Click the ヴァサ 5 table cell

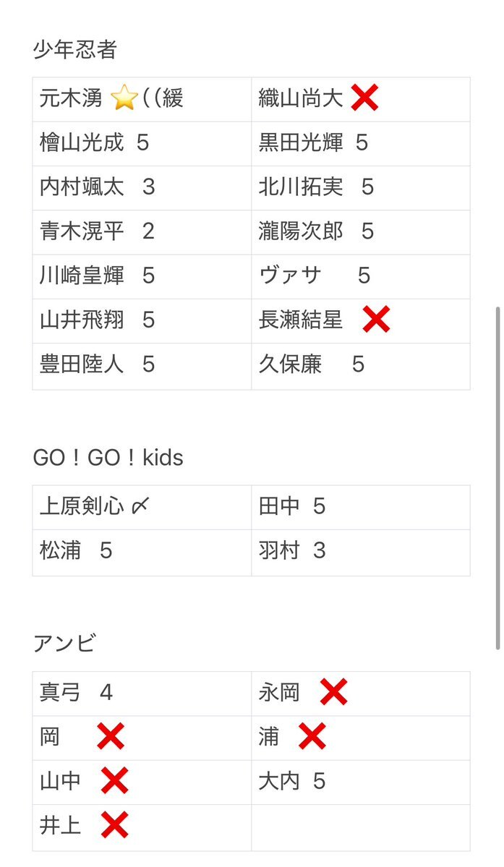click(x=361, y=276)
